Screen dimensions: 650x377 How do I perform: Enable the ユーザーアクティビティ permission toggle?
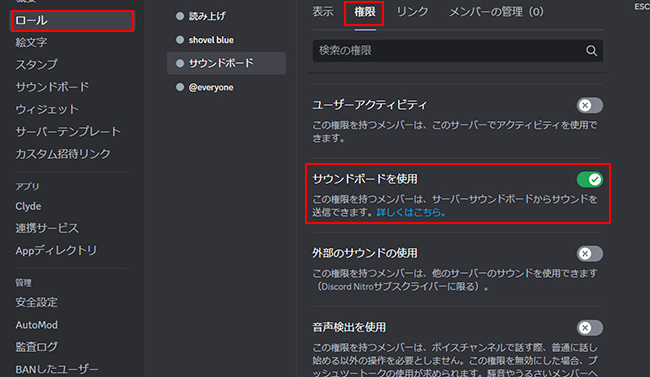point(589,105)
